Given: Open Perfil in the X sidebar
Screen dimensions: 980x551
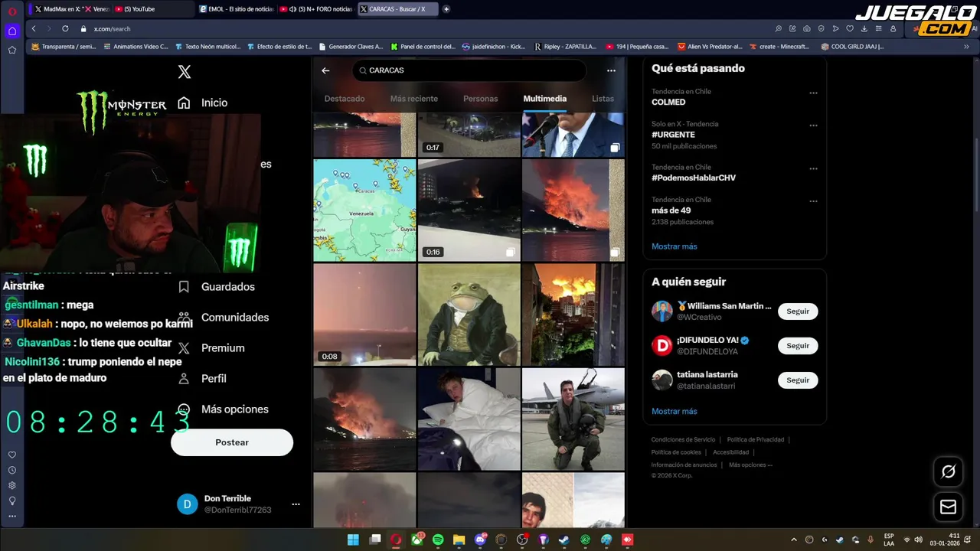Looking at the screenshot, I should point(201,378).
